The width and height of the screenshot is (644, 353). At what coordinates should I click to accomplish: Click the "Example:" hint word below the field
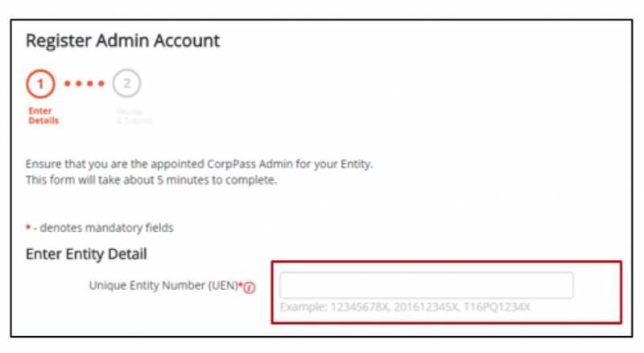302,308
